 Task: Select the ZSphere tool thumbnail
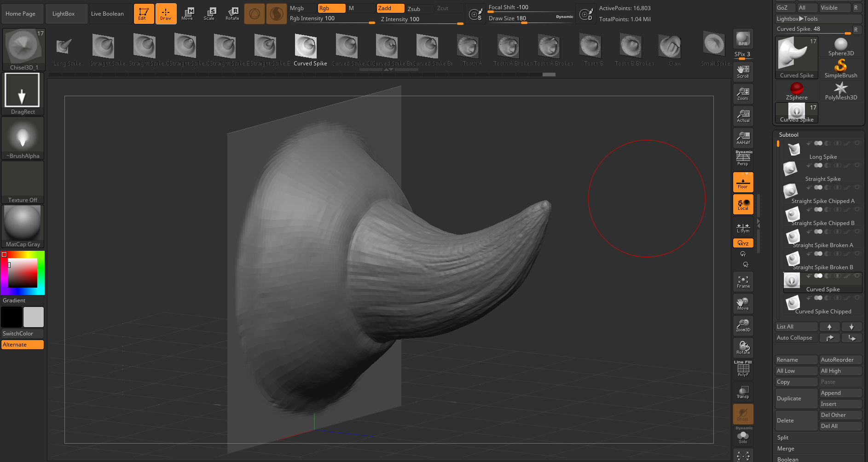click(797, 91)
